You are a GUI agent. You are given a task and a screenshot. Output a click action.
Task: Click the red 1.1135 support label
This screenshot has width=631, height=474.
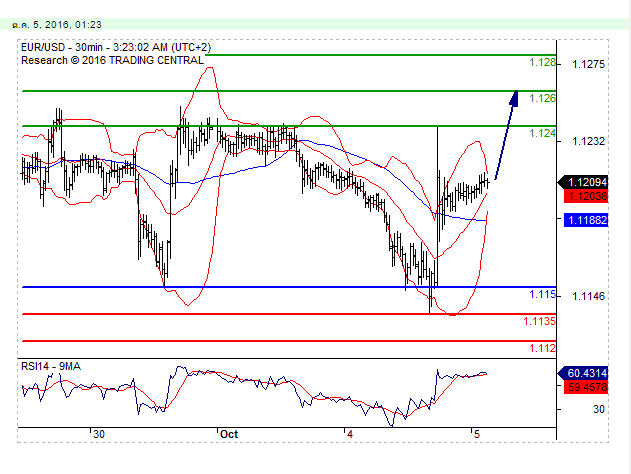coord(539,321)
